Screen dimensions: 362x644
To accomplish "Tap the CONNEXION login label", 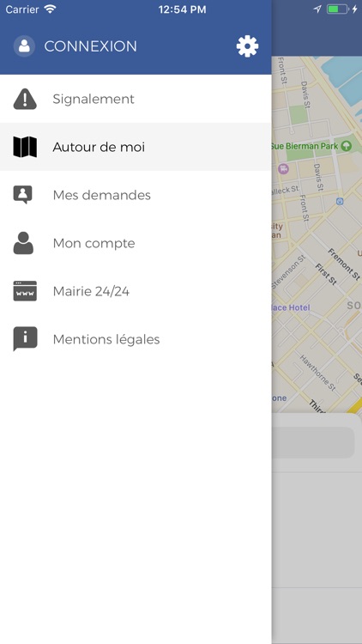I will pos(90,46).
